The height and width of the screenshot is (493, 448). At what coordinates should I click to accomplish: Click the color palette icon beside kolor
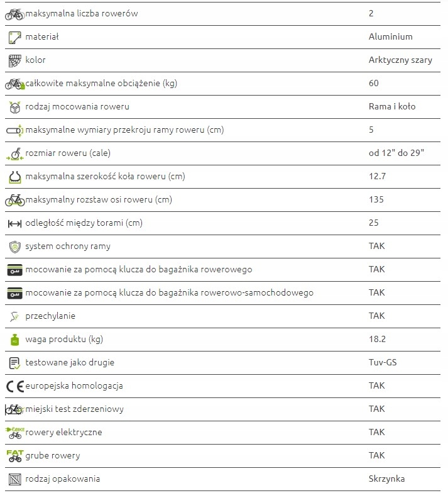point(14,60)
